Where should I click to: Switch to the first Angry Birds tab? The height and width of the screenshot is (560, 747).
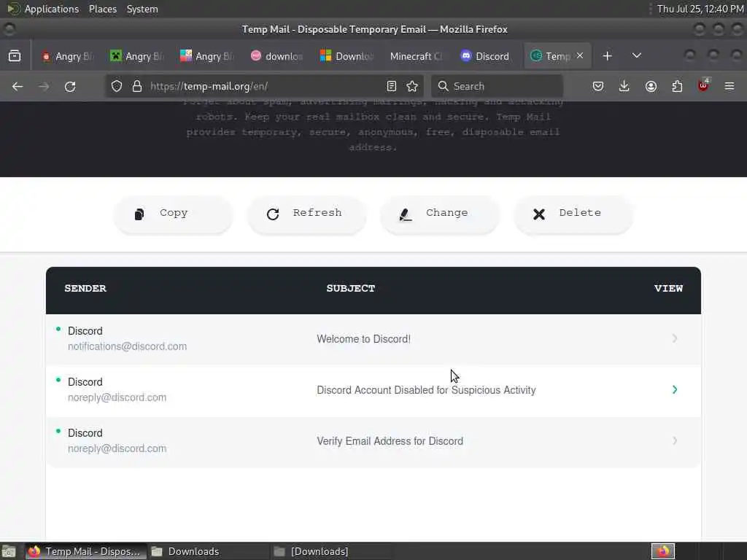tap(66, 56)
